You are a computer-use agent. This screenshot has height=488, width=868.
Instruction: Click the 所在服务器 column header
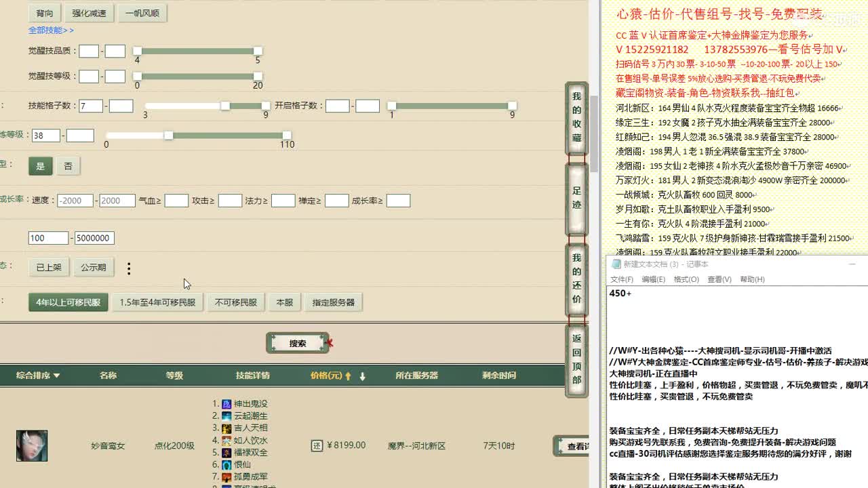coord(417,375)
